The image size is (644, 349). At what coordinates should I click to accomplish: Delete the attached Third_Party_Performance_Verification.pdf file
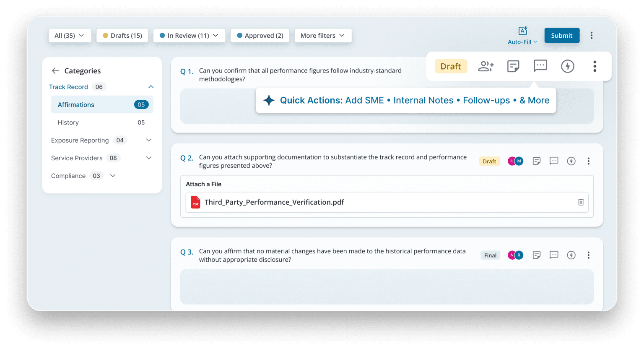click(x=581, y=202)
